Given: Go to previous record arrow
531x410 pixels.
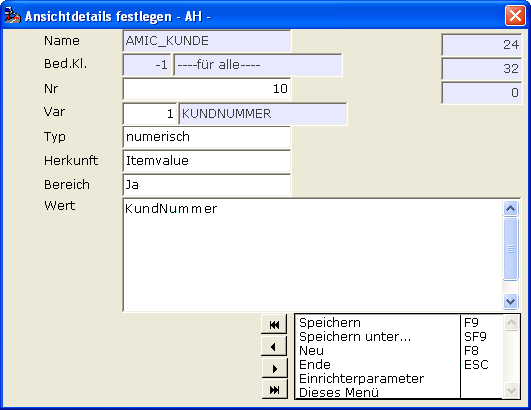Looking at the screenshot, I should pos(274,346).
